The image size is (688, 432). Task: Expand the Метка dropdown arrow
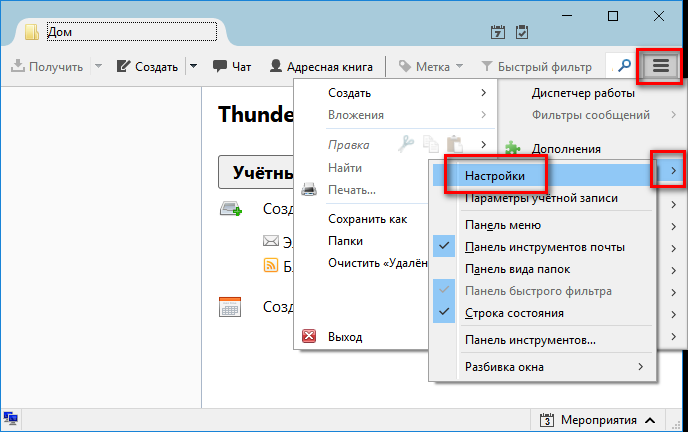tap(459, 67)
